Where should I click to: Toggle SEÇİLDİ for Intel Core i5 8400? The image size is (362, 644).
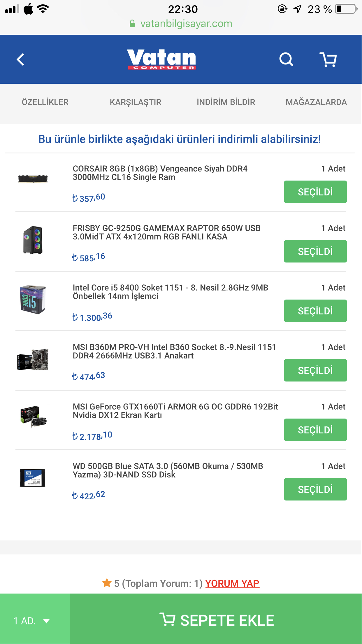coord(315,311)
